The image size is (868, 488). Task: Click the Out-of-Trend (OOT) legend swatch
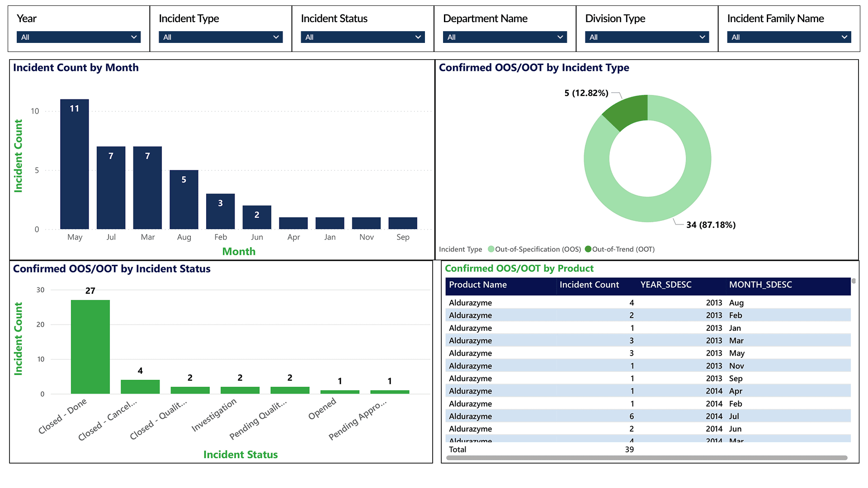pos(588,249)
